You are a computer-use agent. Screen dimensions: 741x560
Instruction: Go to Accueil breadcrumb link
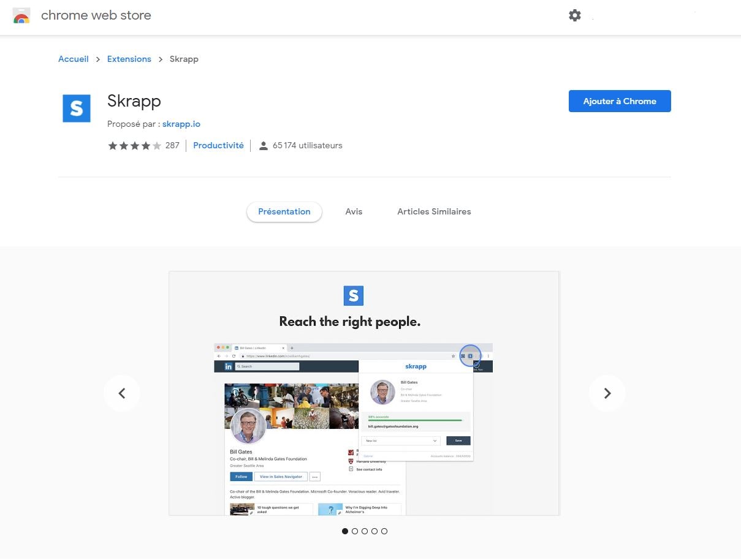[x=74, y=59]
